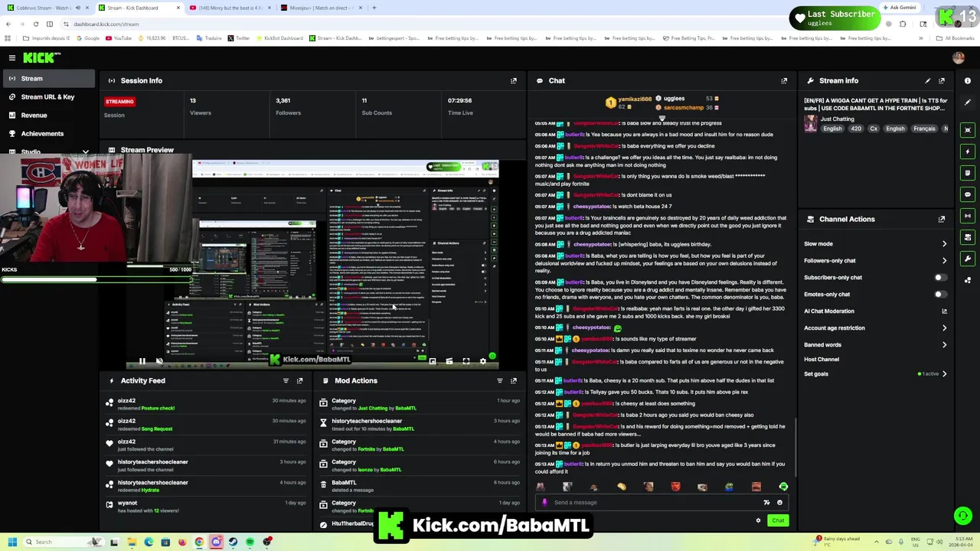The width and height of the screenshot is (980, 551).
Task: Click the chat translate icon
Action: click(x=766, y=503)
